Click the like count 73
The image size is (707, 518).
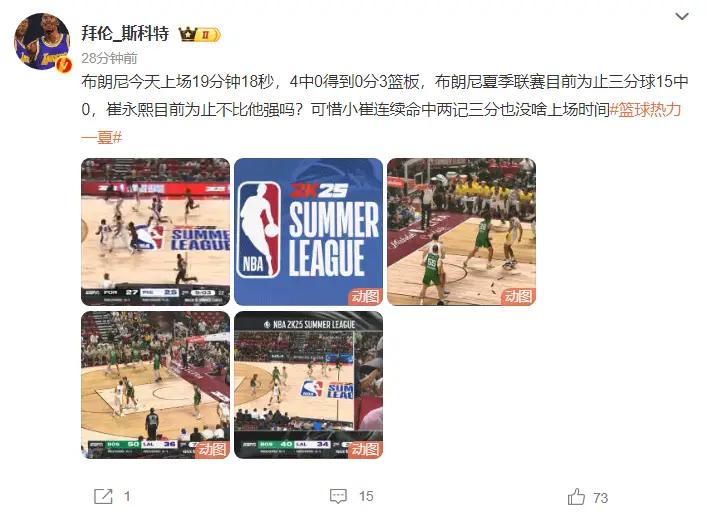pos(601,498)
